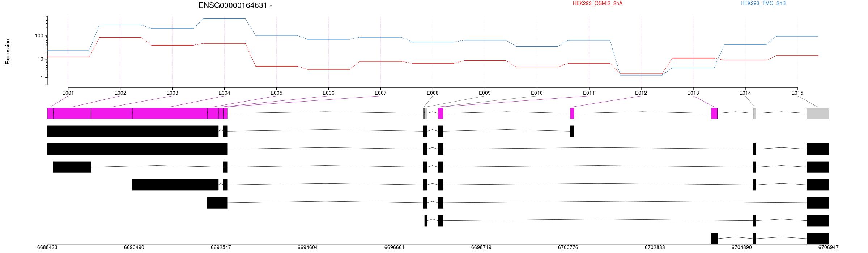Select the HEK293_TMG_2hB legend label
This screenshot has width=868, height=253.
click(763, 4)
